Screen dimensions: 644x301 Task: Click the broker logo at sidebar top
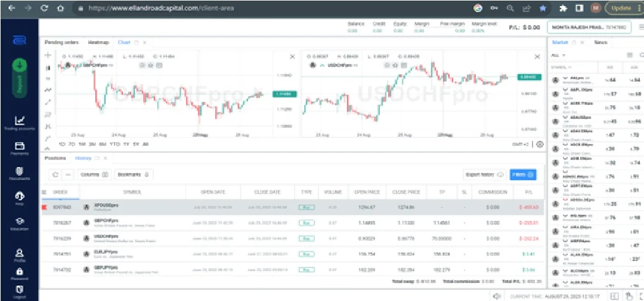point(19,40)
